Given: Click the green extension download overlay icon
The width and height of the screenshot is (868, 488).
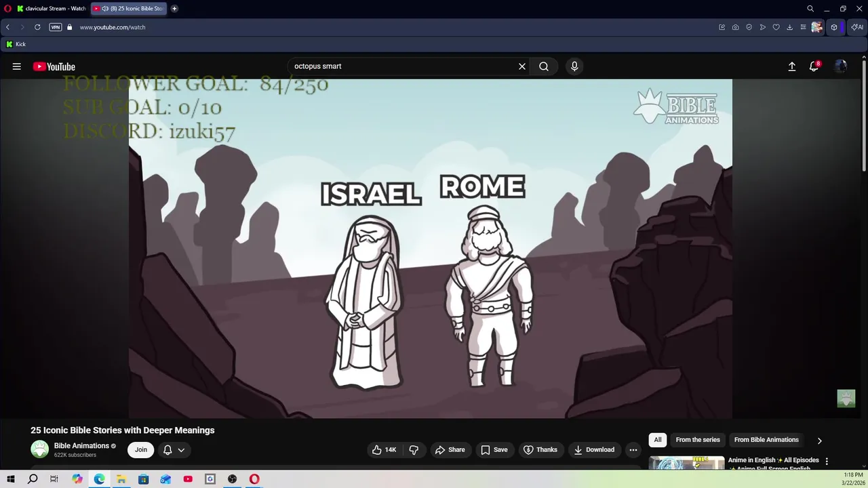Looking at the screenshot, I should [846, 399].
